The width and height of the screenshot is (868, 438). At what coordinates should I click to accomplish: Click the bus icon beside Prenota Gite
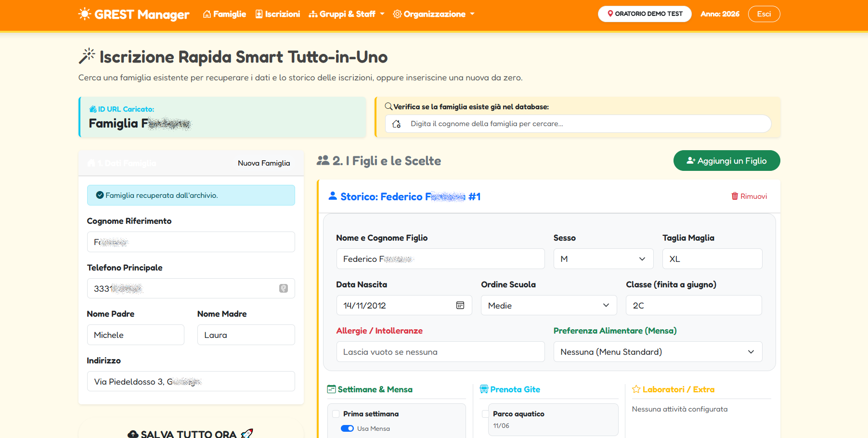click(x=484, y=389)
